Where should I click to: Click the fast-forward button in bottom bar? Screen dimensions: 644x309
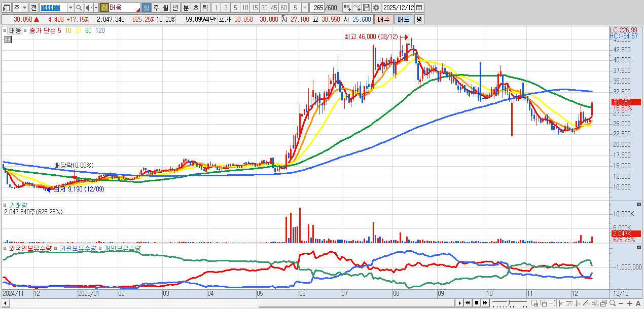tap(485, 303)
